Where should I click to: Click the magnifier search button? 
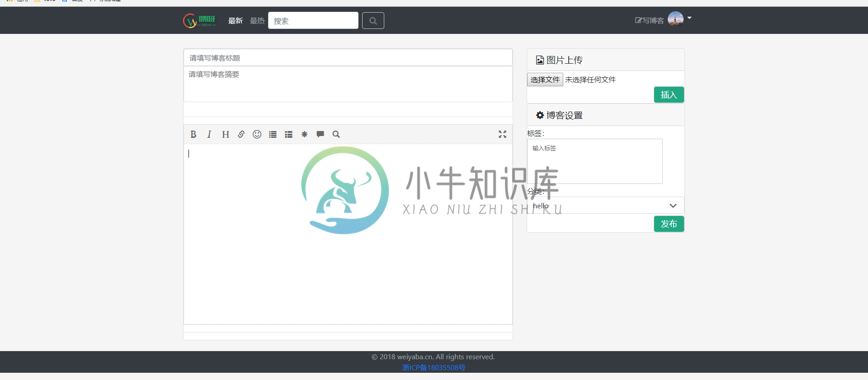[373, 20]
